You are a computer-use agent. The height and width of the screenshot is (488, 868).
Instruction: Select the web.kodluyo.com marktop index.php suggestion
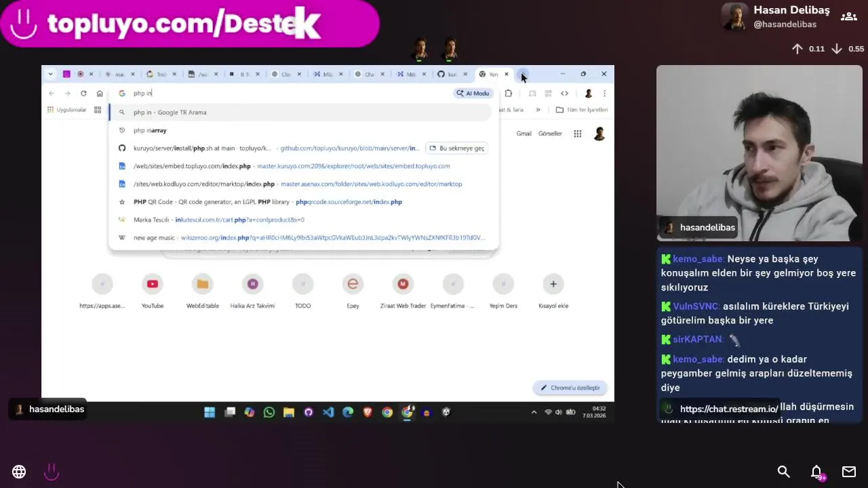(300, 184)
